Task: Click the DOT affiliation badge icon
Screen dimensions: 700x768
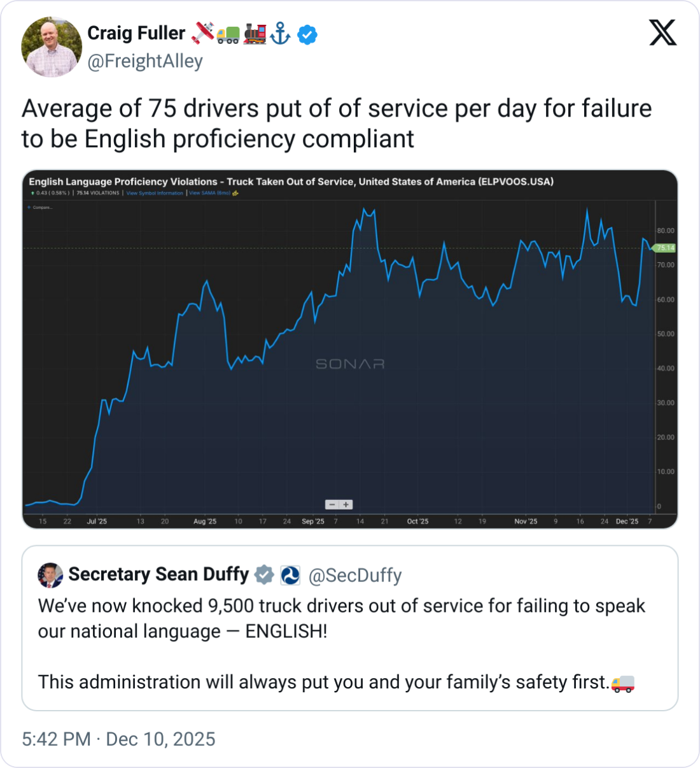Action: pos(290,575)
